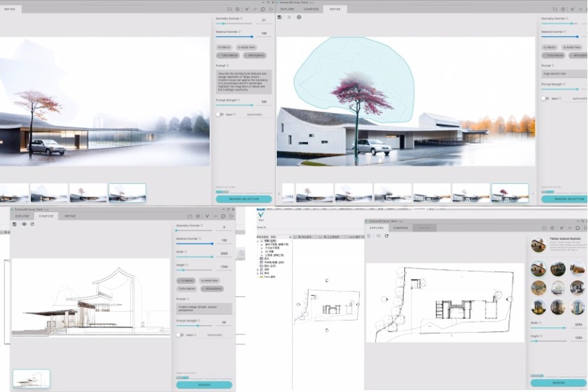Viewport: 588px width, 392px height.
Task: Toggle the Seed switch below 'huge autumn tree' prompt
Action: pos(546,98)
